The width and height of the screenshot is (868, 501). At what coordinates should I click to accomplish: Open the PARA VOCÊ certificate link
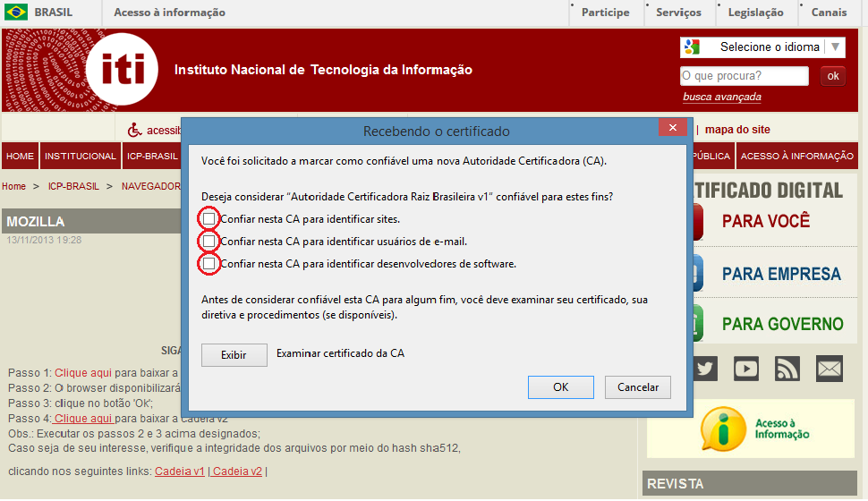(x=766, y=222)
